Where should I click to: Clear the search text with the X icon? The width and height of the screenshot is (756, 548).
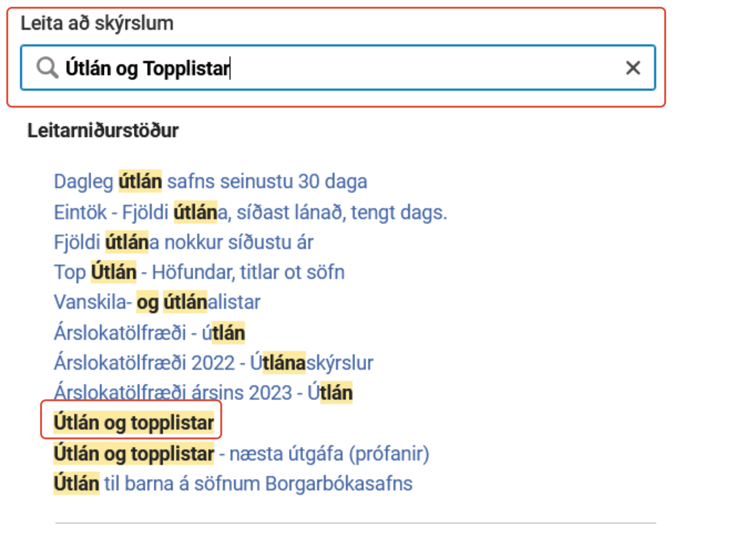tap(633, 68)
